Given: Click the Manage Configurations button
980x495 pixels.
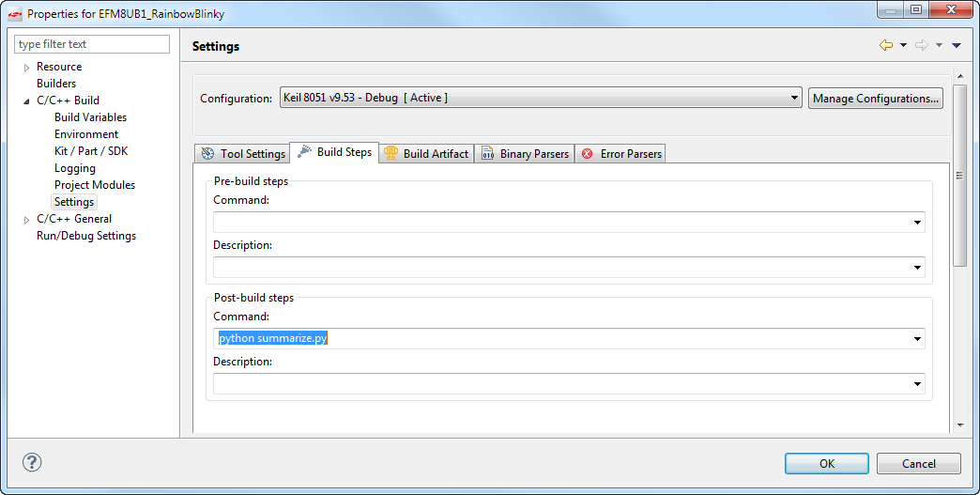Looking at the screenshot, I should click(876, 98).
